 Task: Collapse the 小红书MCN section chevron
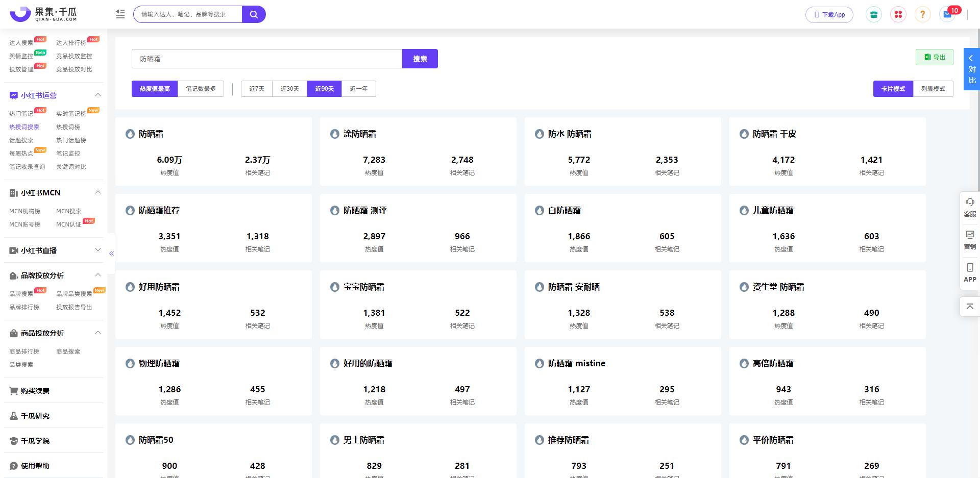98,192
